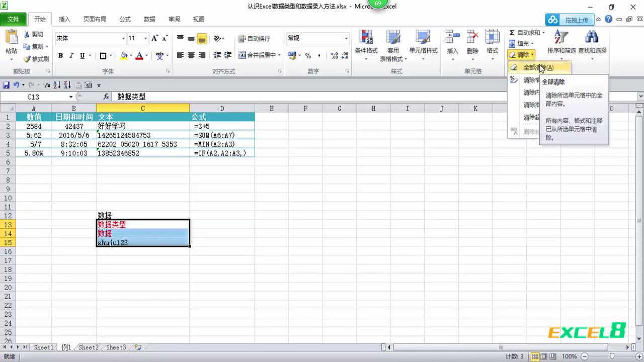Click the Sort and Filter (排序和筛选) icon

click(561, 37)
